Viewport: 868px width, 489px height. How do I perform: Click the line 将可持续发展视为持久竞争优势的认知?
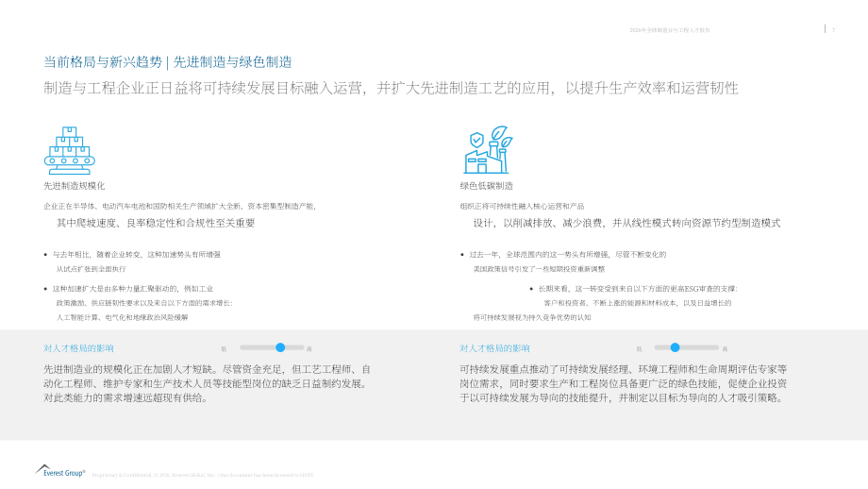(x=532, y=317)
